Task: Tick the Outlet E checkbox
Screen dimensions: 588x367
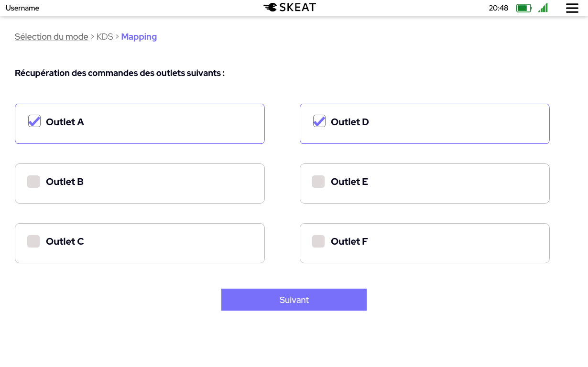Action: pyautogui.click(x=318, y=182)
